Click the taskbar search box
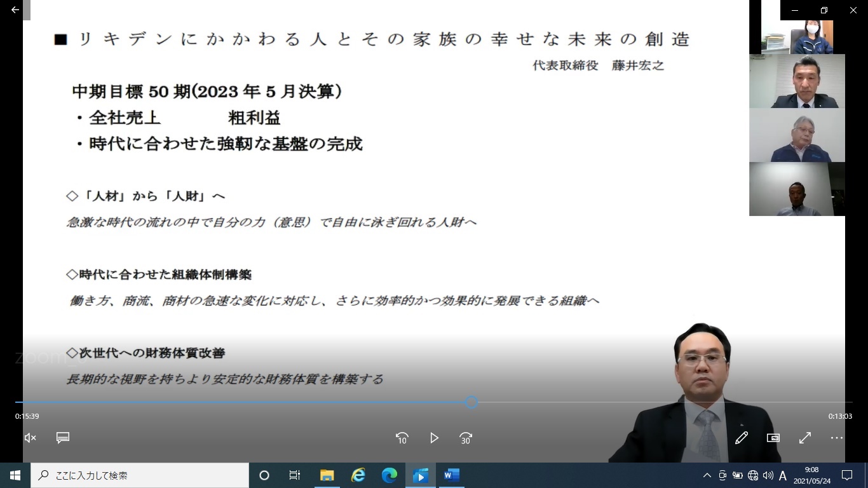 tap(140, 475)
